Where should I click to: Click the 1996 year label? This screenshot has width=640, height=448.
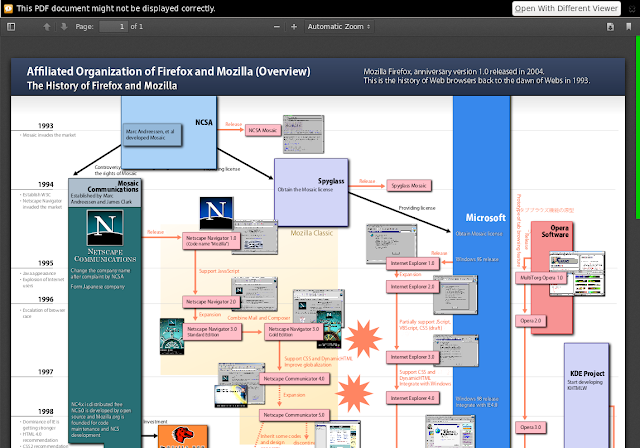[46, 299]
